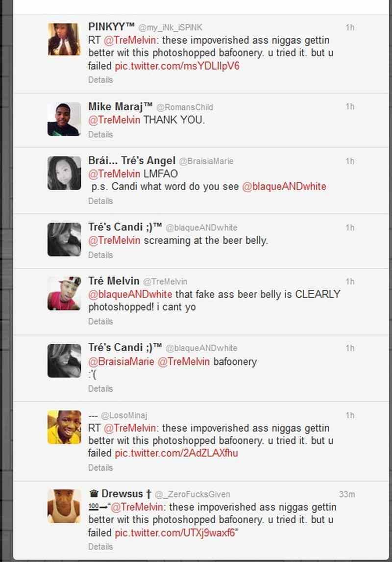Click Mike Maraj's avatar image
This screenshot has height=562, width=392.
coord(65,119)
